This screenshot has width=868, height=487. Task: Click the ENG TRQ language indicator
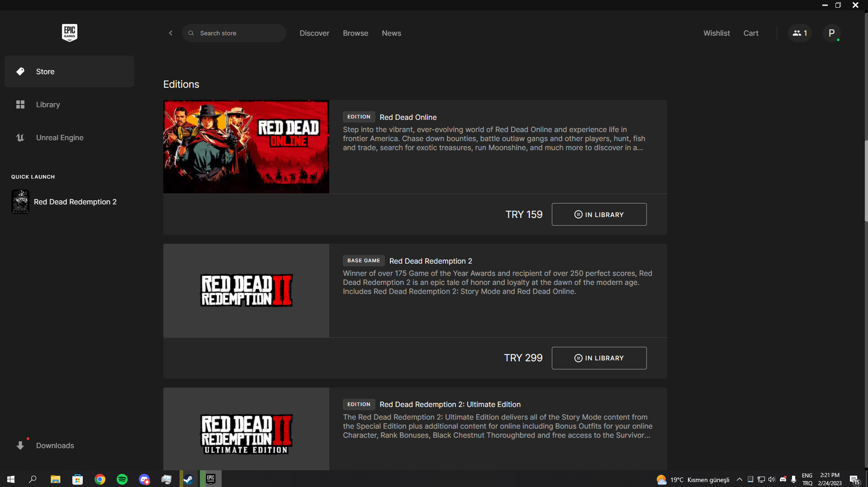click(x=807, y=479)
